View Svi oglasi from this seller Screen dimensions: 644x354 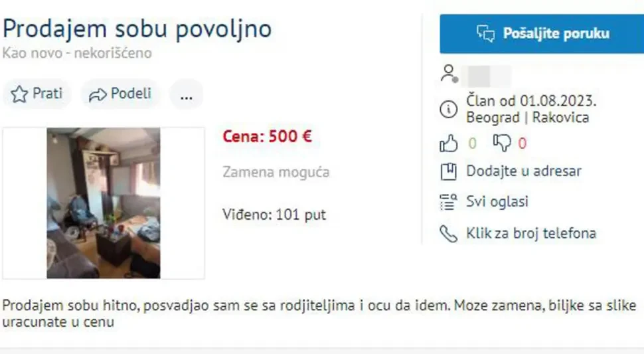coord(497,202)
